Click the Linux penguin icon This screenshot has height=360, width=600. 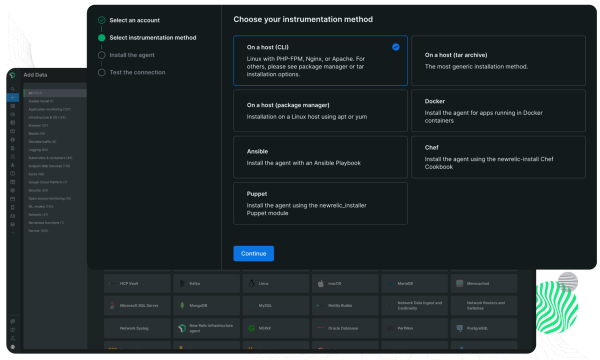pyautogui.click(x=251, y=283)
